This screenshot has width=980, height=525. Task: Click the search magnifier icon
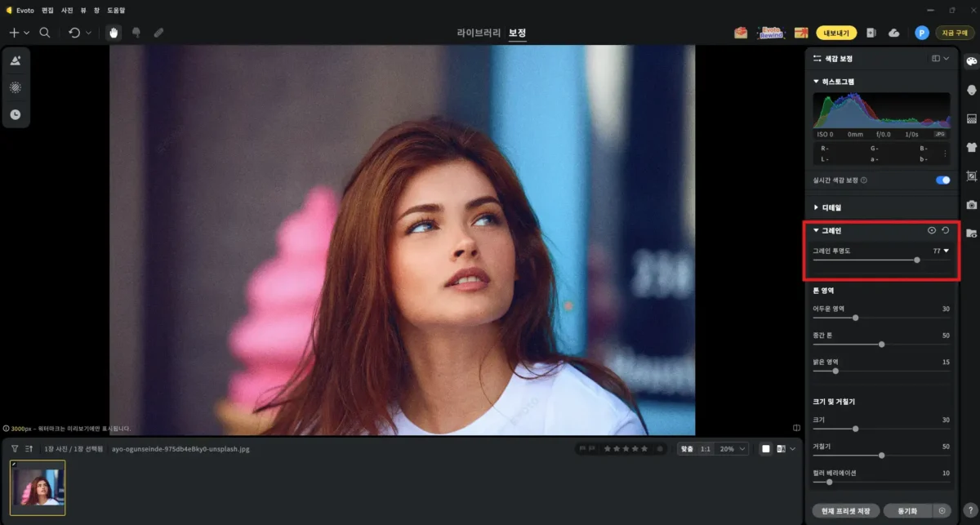click(45, 33)
